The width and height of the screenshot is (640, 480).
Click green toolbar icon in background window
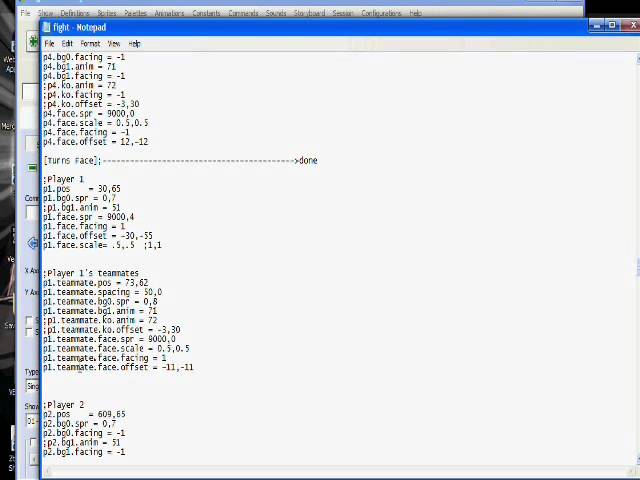tap(33, 42)
